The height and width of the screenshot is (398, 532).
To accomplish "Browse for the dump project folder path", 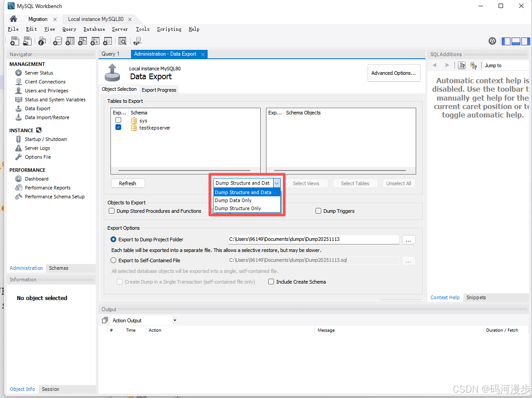I will click(x=408, y=240).
